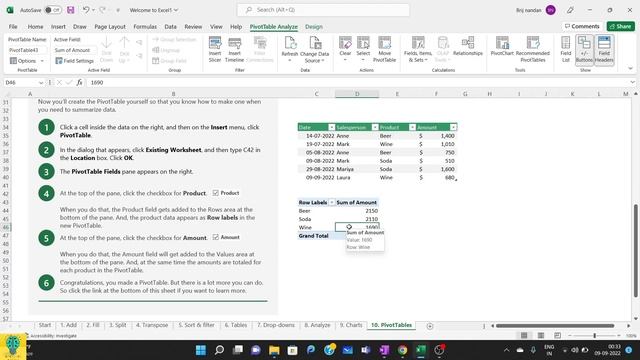Viewport: 640px width, 360px height.
Task: Open the Design ribbon tab
Action: tap(314, 27)
